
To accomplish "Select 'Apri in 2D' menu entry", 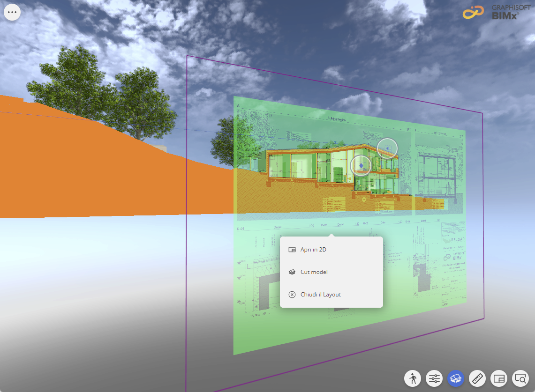I will (x=332, y=250).
